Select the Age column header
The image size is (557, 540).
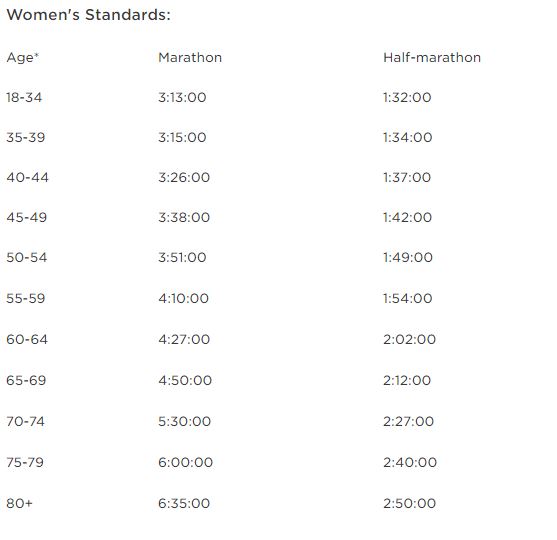click(22, 58)
